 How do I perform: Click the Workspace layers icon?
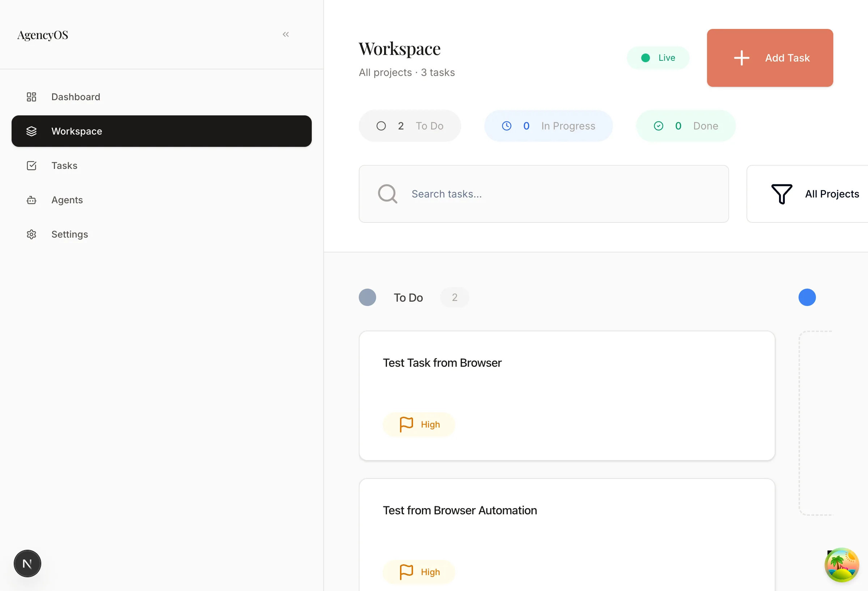(x=31, y=131)
